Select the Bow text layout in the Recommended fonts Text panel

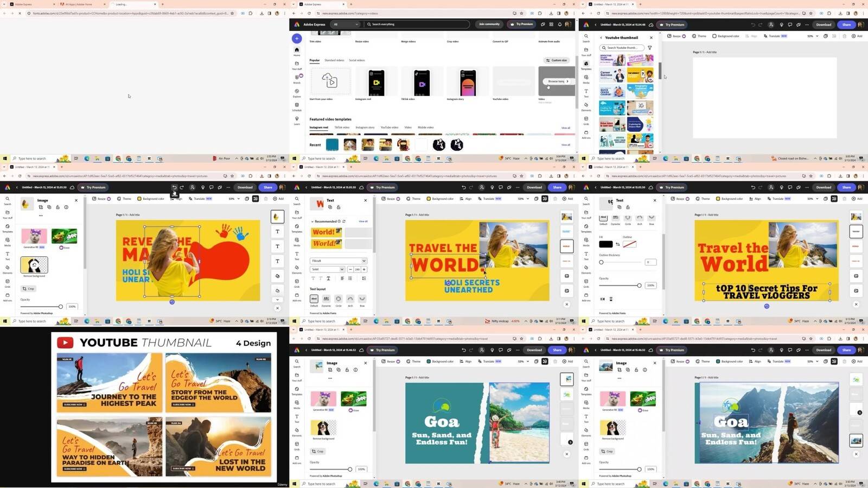pos(362,300)
